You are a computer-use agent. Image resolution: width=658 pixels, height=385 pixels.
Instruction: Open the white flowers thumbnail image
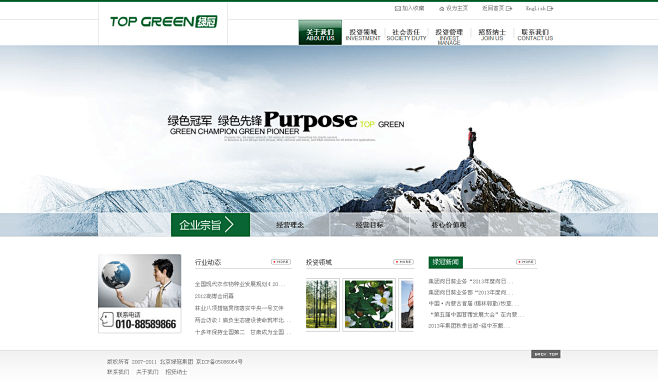click(x=369, y=305)
